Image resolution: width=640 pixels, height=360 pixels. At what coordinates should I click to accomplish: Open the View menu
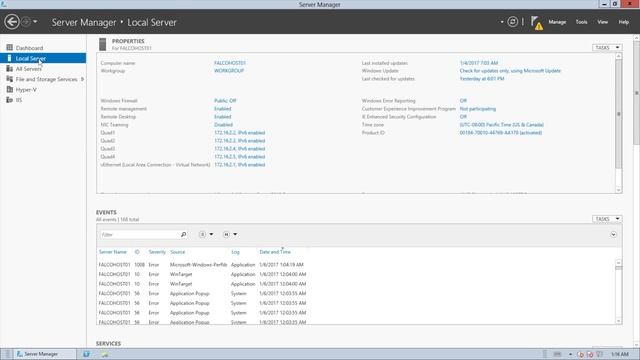tap(602, 22)
